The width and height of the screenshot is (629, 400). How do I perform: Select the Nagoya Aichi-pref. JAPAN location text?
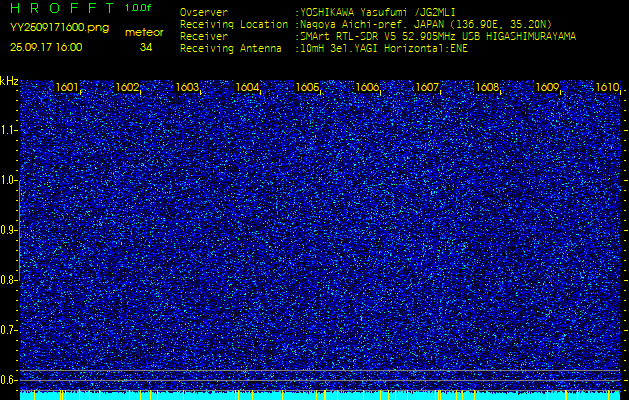[x=426, y=24]
